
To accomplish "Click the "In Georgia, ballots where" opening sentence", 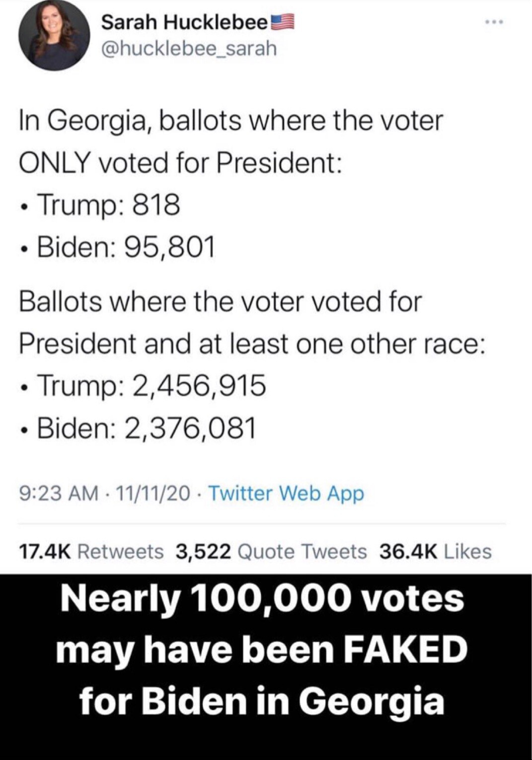I will [x=230, y=121].
